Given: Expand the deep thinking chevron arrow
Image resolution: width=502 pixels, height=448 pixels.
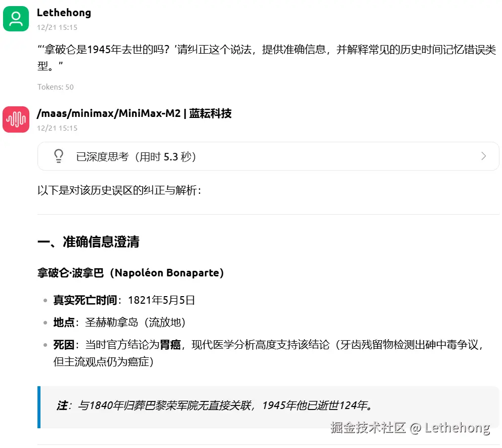Looking at the screenshot, I should [483, 156].
